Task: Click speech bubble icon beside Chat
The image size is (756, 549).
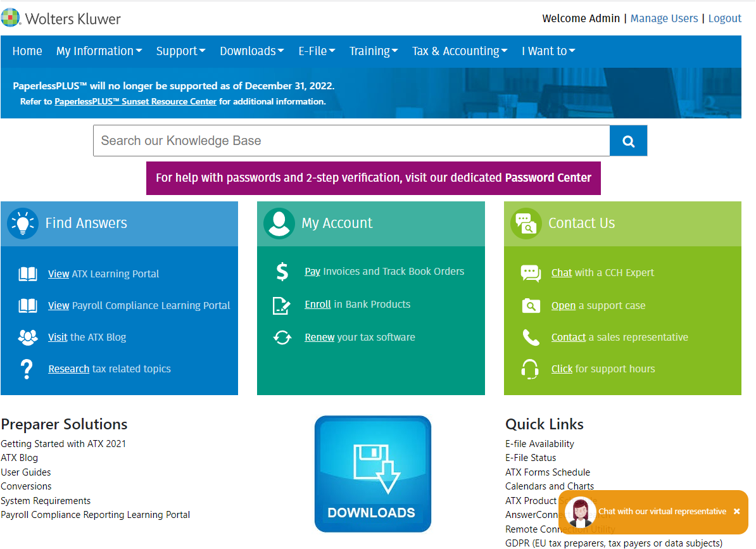Action: (x=531, y=273)
